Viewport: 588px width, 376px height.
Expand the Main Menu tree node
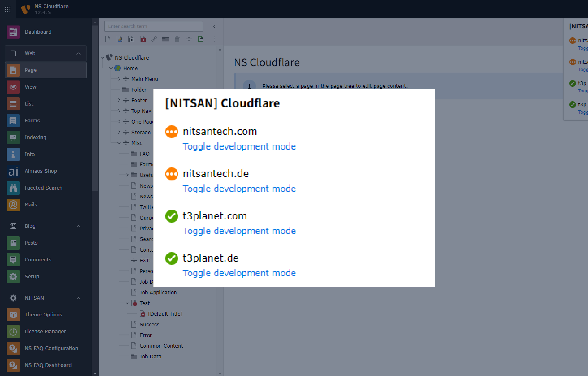(119, 79)
